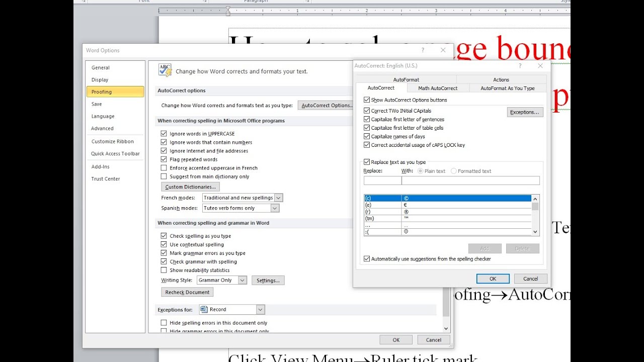Open Trust Center category

[x=115, y=178]
